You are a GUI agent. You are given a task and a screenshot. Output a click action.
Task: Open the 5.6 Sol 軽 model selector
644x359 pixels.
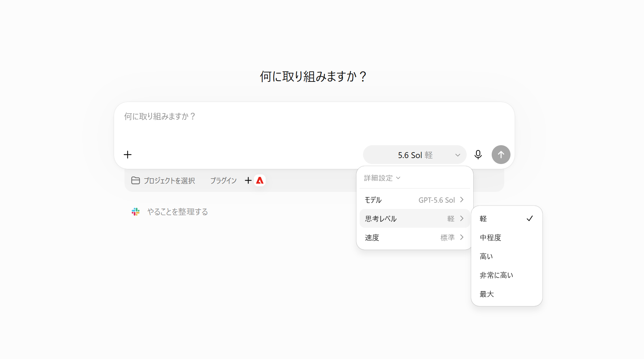pyautogui.click(x=414, y=155)
